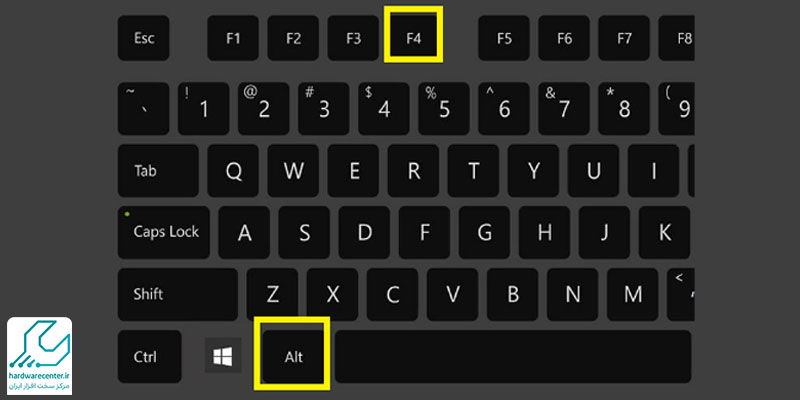The image size is (800, 400).
Task: Click the Esc key
Action: [x=143, y=38]
